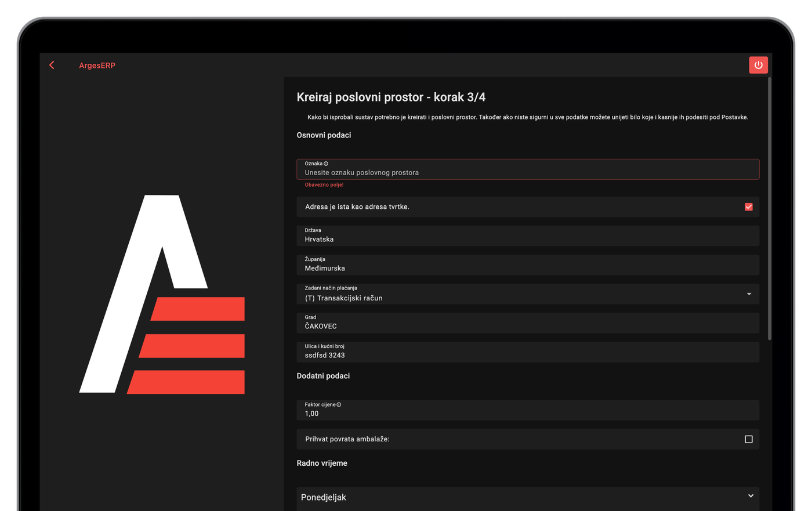Select the Županija field with Međimurska
The height and width of the screenshot is (511, 812).
528,264
